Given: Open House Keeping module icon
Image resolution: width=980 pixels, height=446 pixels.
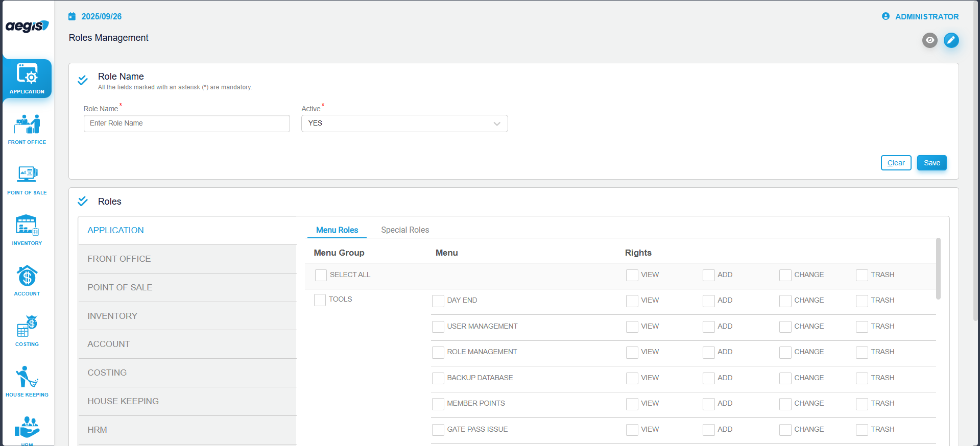Looking at the screenshot, I should click(x=27, y=381).
